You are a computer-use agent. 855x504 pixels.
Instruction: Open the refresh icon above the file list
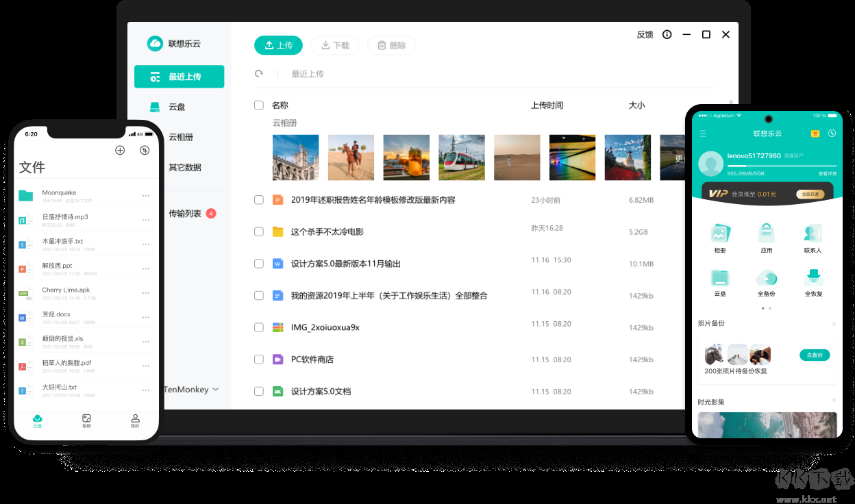(259, 73)
